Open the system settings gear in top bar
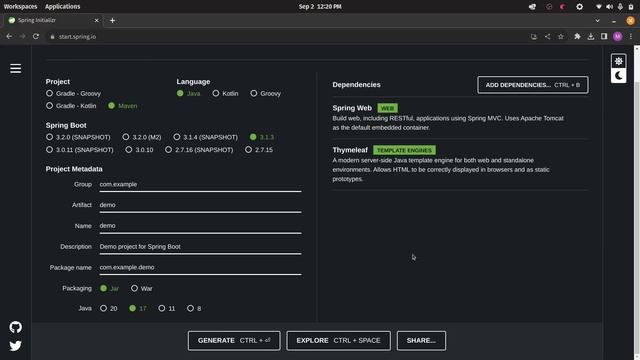This screenshot has width=640, height=360. 580,7
